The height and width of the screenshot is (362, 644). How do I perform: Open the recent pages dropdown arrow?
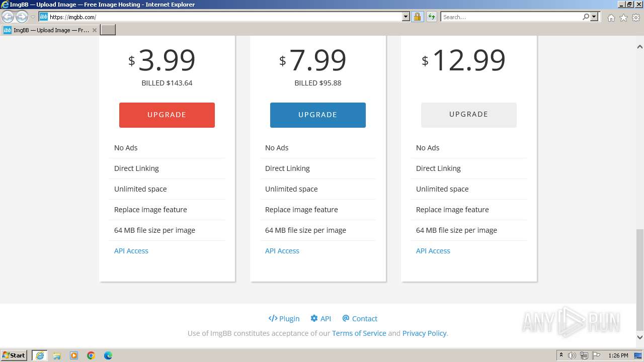click(33, 17)
